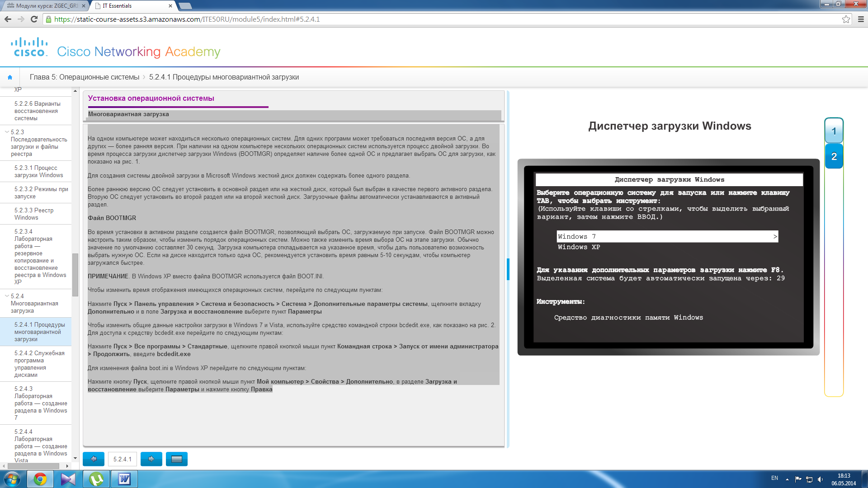Reload the current page
The image size is (868, 488).
click(34, 19)
